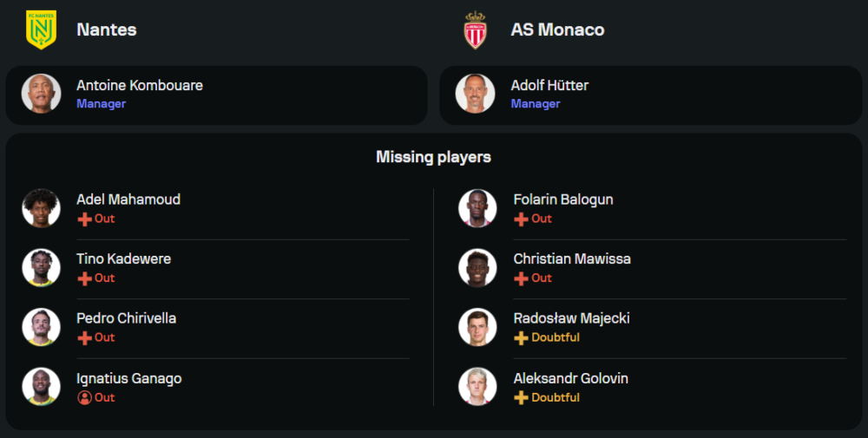The width and height of the screenshot is (868, 438).
Task: Click Folarin Balogun's red injury cross icon
Action: 521,219
